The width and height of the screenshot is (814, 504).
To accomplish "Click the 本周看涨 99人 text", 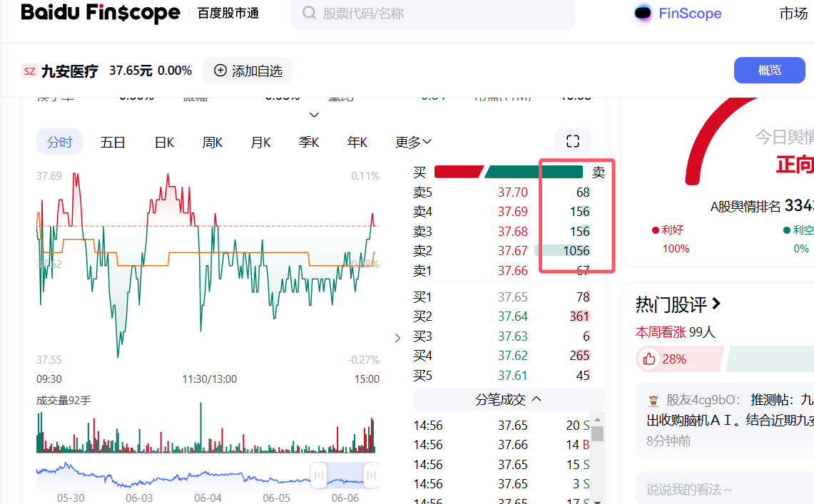I will click(x=675, y=332).
